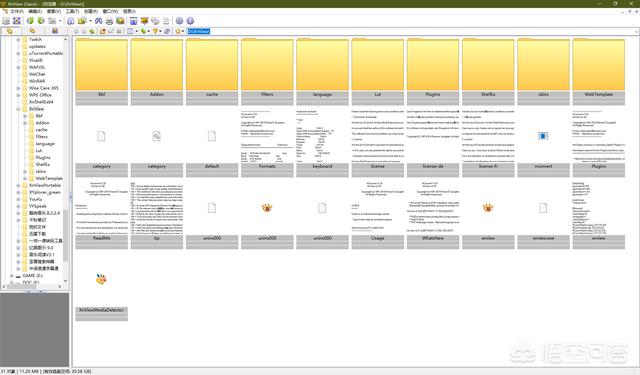The height and width of the screenshot is (375, 640).
Task: Select the WinRAR folder in tree
Action: click(37, 81)
